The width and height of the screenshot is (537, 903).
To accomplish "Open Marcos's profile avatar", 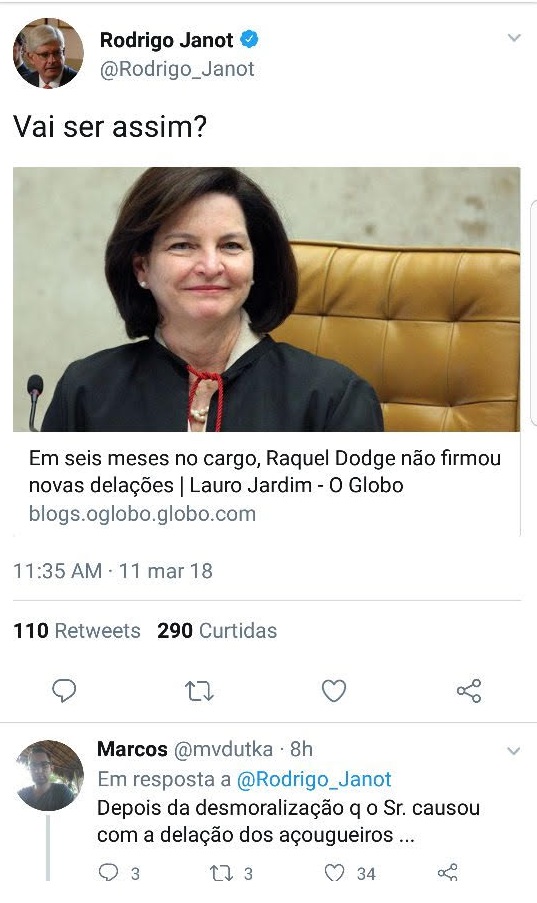I will (x=50, y=775).
